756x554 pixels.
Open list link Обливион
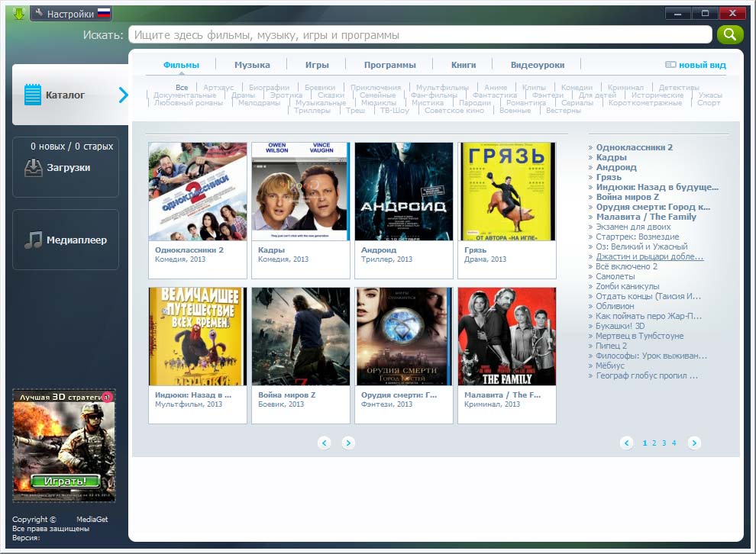click(615, 306)
